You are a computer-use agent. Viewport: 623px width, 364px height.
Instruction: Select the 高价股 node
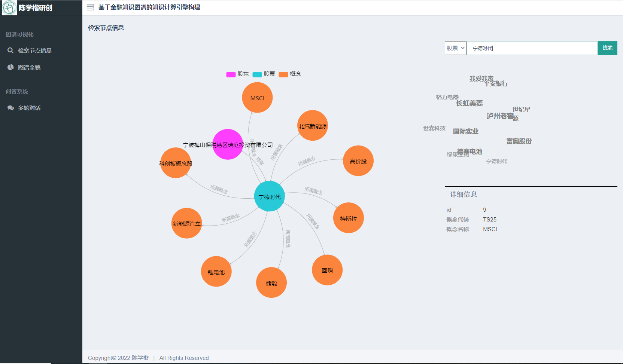[x=358, y=161]
